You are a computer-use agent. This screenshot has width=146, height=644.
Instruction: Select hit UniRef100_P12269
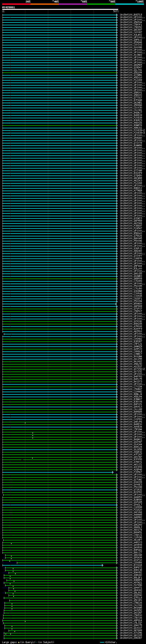pyautogui.click(x=131, y=80)
